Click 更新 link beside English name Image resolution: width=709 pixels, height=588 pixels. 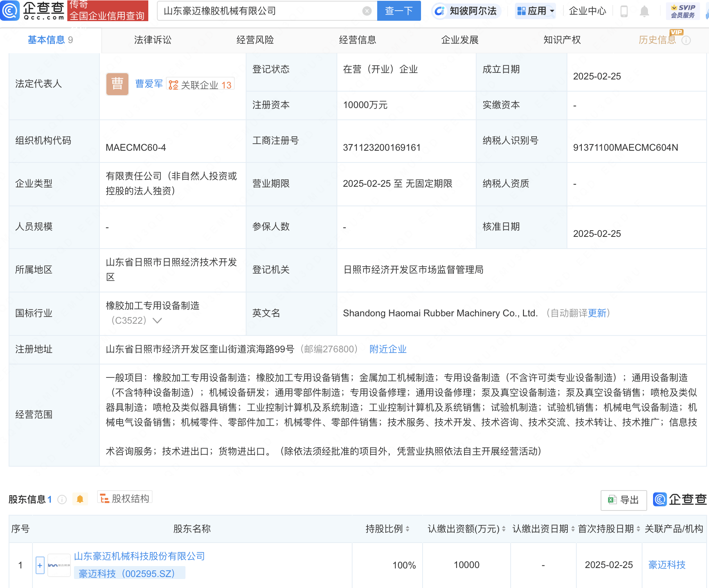pyautogui.click(x=597, y=313)
